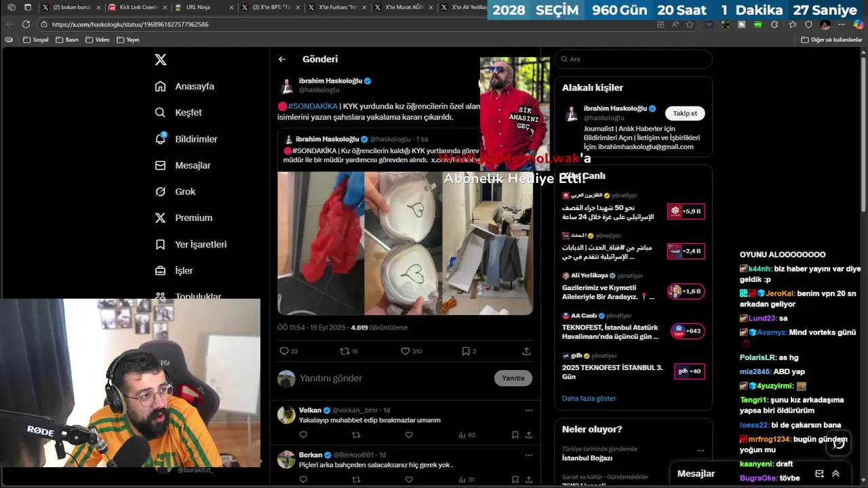
Task: Like Berkan's reply
Action: tap(409, 480)
